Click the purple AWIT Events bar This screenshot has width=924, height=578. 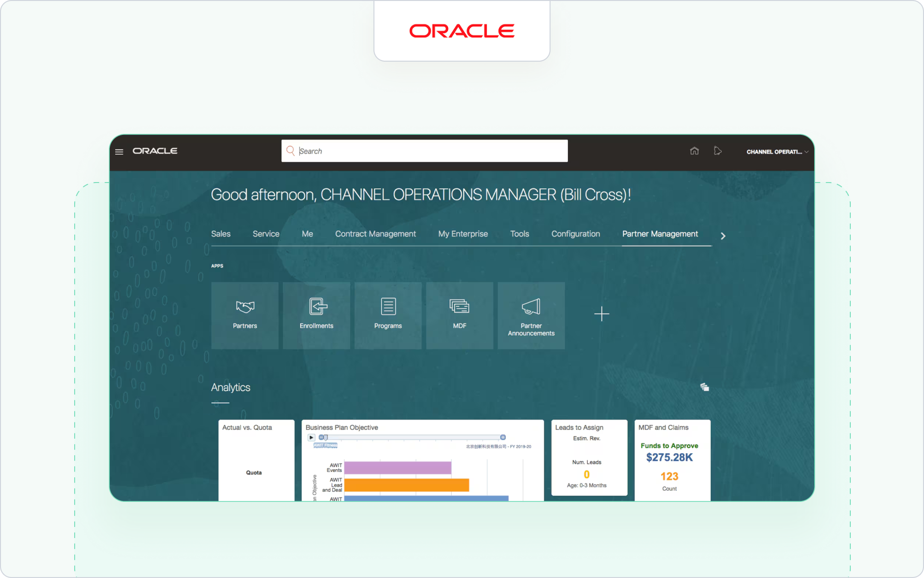coord(397,468)
